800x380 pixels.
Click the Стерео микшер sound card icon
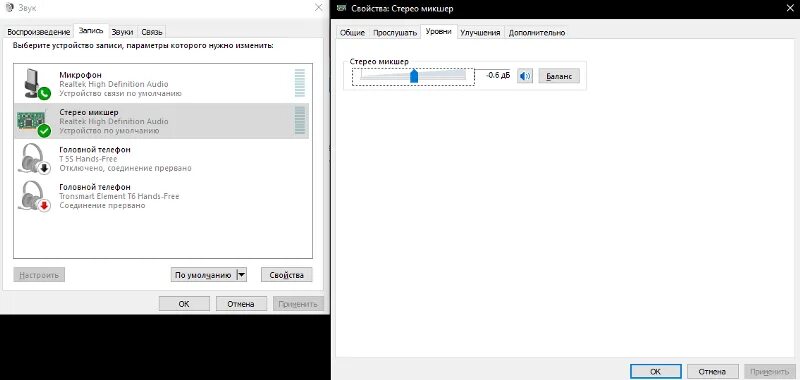pyautogui.click(x=34, y=122)
